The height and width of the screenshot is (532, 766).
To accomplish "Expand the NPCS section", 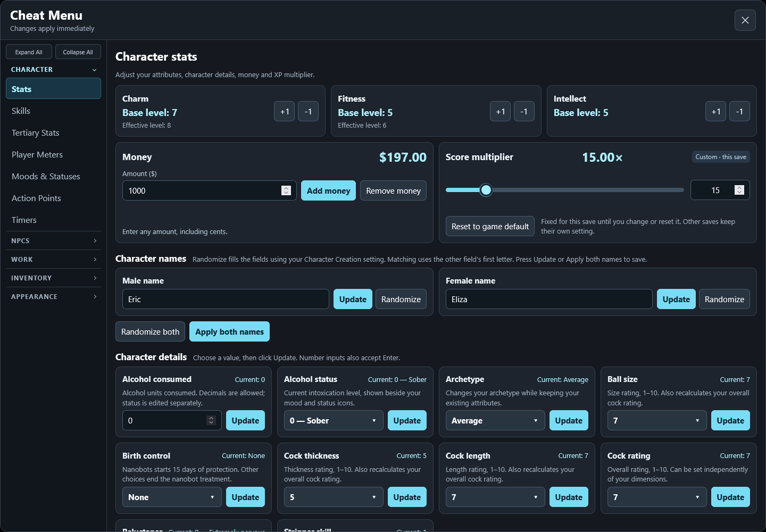I will [53, 240].
